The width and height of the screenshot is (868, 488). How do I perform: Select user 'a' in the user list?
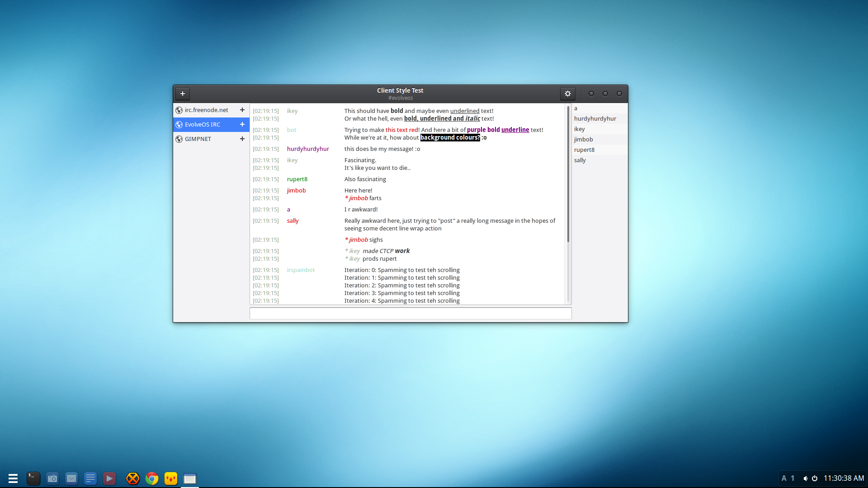pyautogui.click(x=600, y=108)
